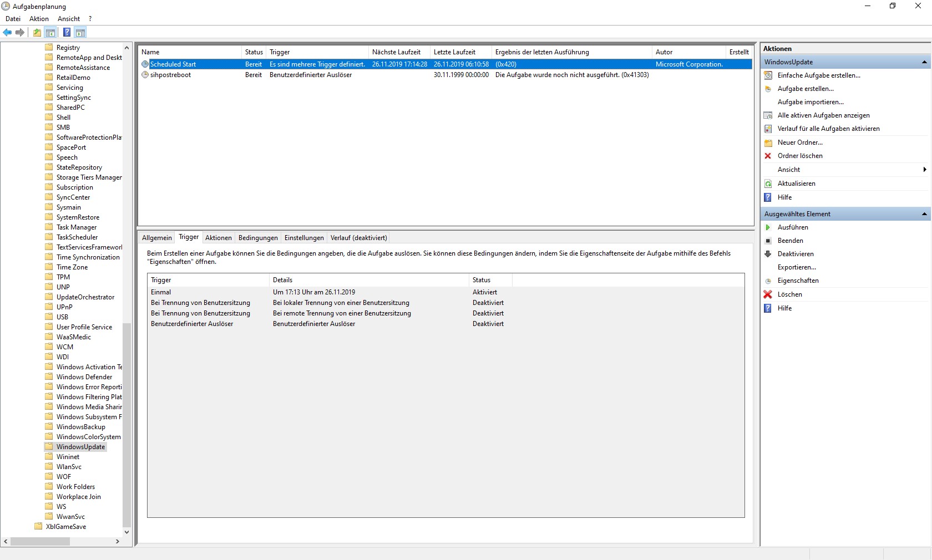Screen dimensions: 932x560
Task: Click the Back arrow in the toolbar
Action: click(7, 33)
